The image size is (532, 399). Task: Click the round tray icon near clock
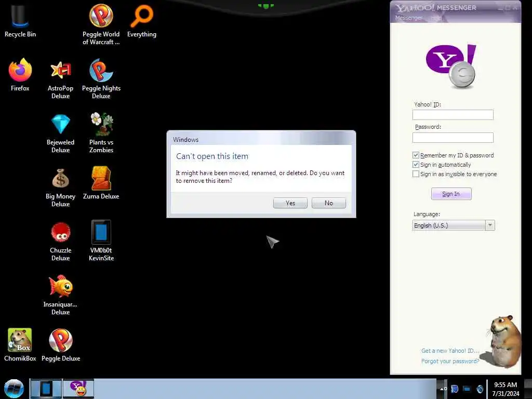[480, 389]
